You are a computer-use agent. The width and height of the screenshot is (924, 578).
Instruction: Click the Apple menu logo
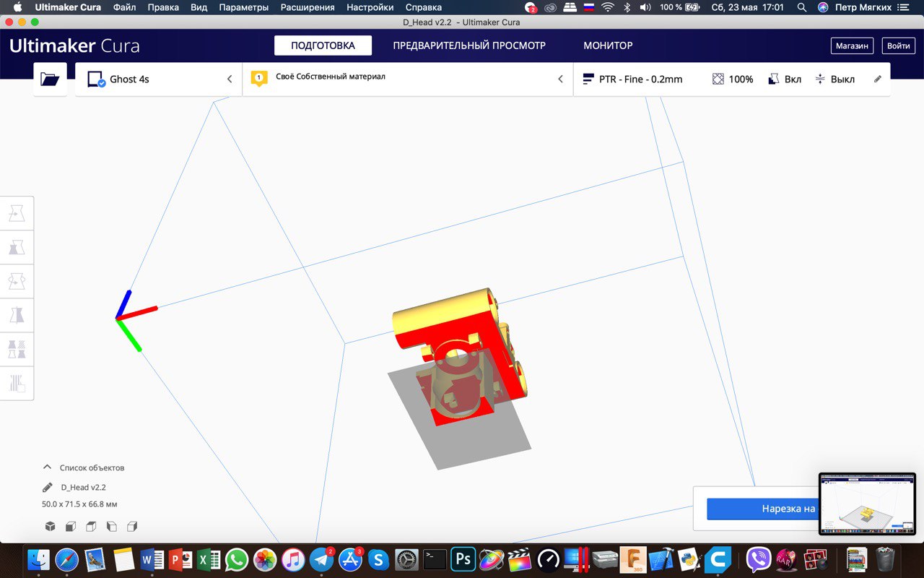click(x=17, y=7)
